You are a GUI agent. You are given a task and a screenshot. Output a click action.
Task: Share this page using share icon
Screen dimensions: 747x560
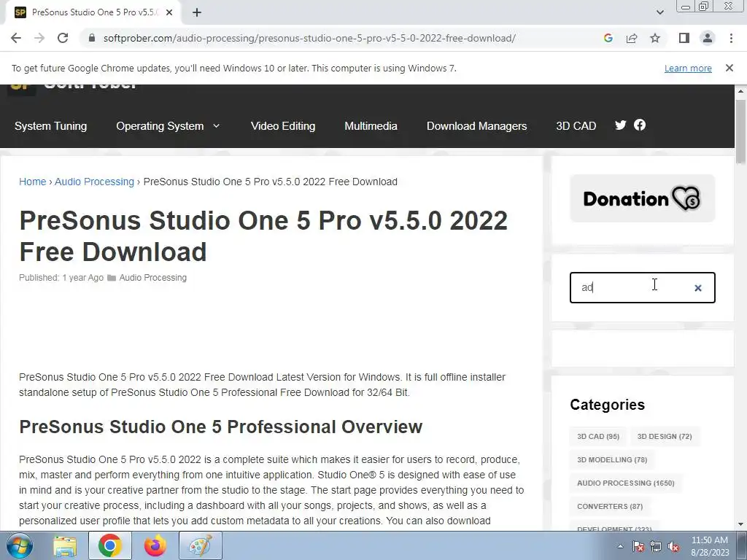point(632,38)
